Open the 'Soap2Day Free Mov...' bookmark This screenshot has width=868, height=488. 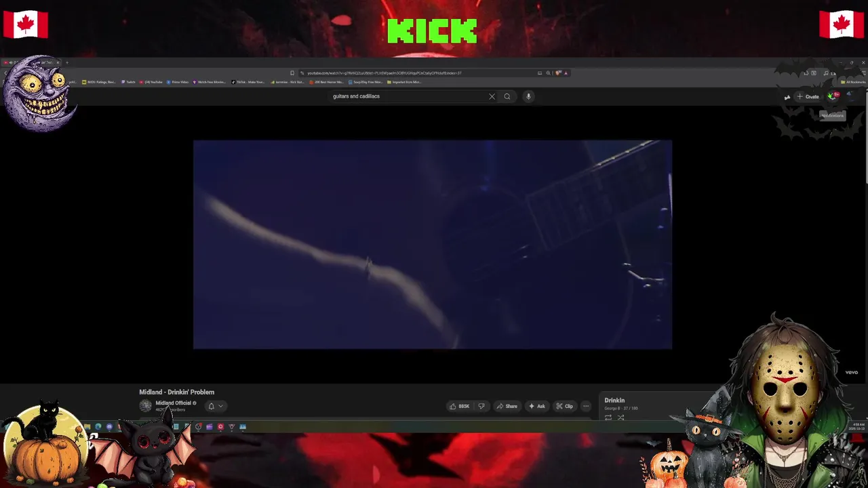pos(366,82)
